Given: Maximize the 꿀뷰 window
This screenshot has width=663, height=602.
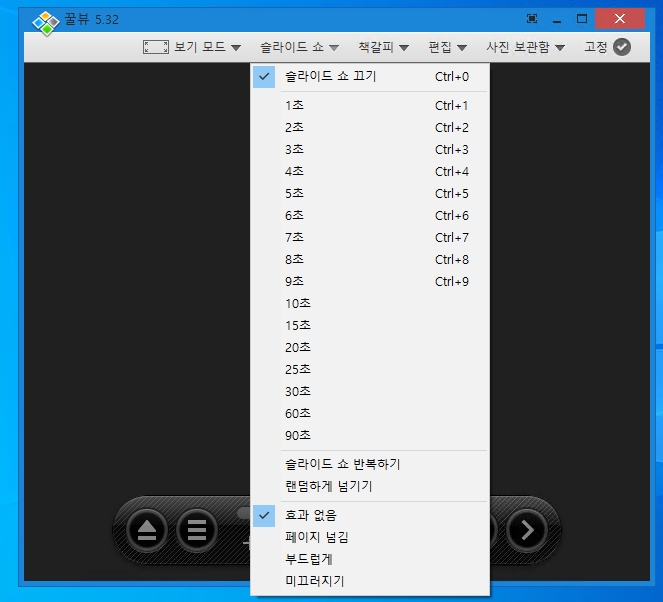Looking at the screenshot, I should click(582, 19).
